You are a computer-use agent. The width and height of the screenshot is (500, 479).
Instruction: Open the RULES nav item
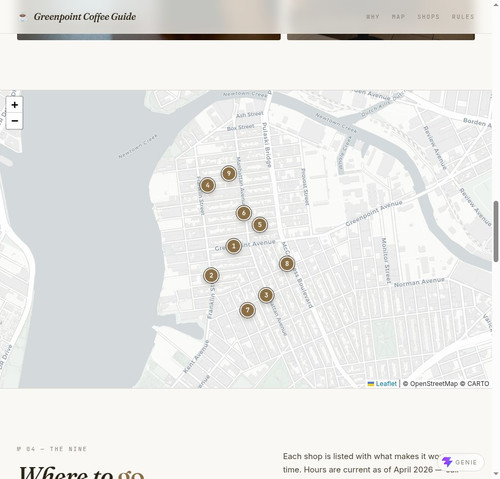click(x=463, y=17)
